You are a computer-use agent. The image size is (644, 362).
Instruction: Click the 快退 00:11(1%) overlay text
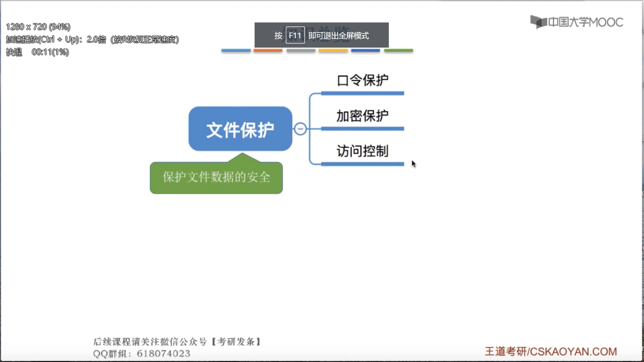pyautogui.click(x=37, y=52)
